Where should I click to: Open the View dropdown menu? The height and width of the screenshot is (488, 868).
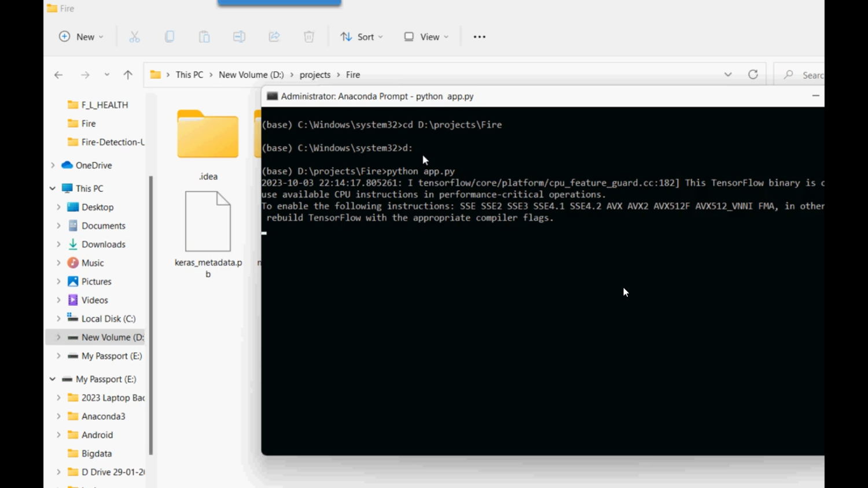click(x=426, y=37)
